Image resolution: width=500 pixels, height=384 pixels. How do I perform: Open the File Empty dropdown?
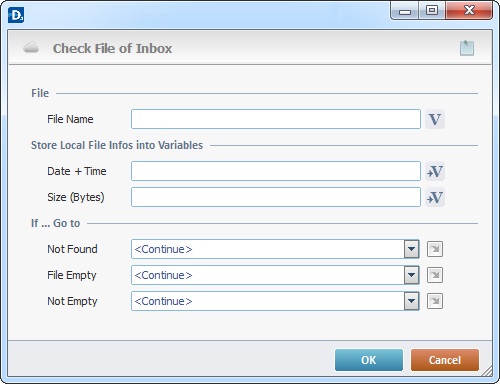click(411, 275)
